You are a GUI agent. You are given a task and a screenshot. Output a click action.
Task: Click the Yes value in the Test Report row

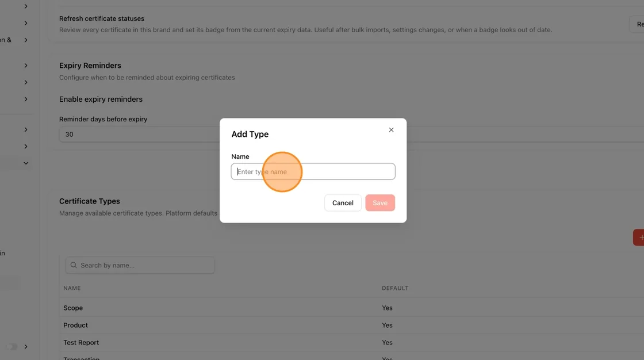(388, 342)
